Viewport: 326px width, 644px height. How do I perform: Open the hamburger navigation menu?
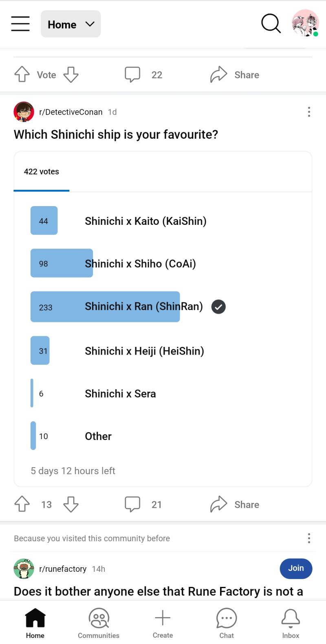(x=20, y=24)
